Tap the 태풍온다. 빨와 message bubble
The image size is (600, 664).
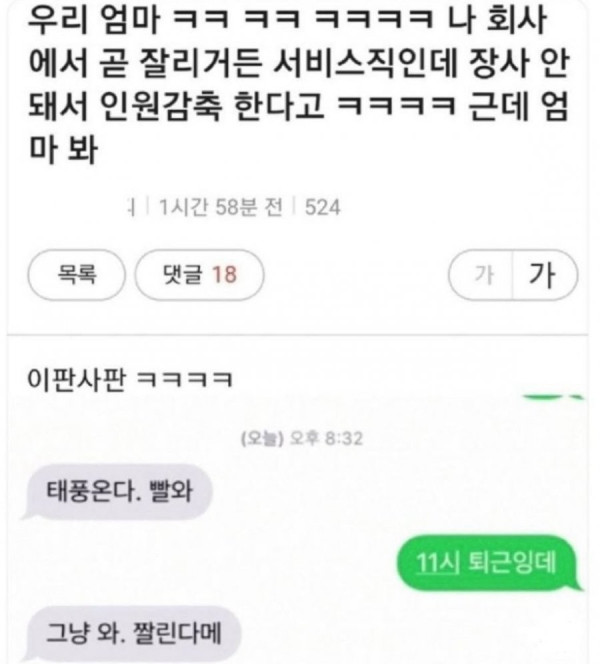(x=117, y=492)
